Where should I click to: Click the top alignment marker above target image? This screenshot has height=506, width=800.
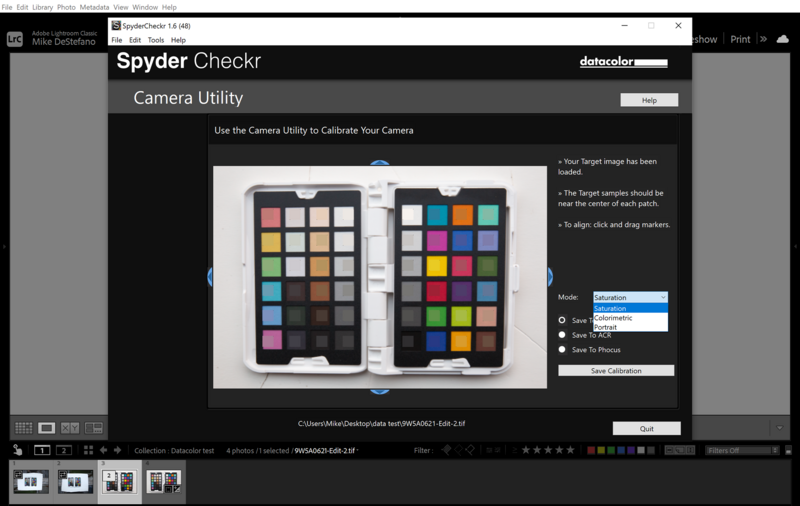coord(380,163)
